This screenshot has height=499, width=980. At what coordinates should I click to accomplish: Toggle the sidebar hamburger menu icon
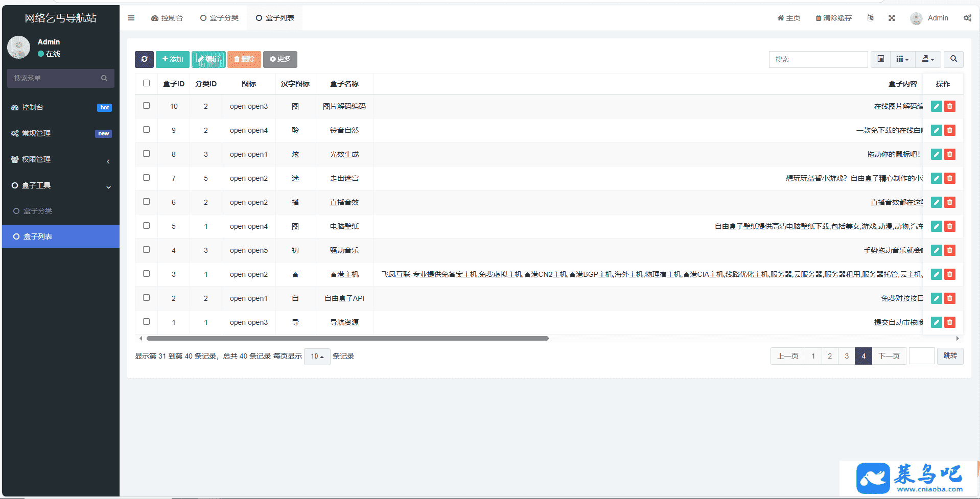pos(131,18)
